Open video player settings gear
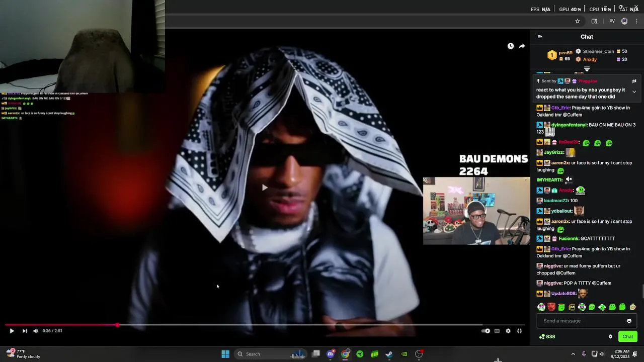The height and width of the screenshot is (362, 644). 508,331
